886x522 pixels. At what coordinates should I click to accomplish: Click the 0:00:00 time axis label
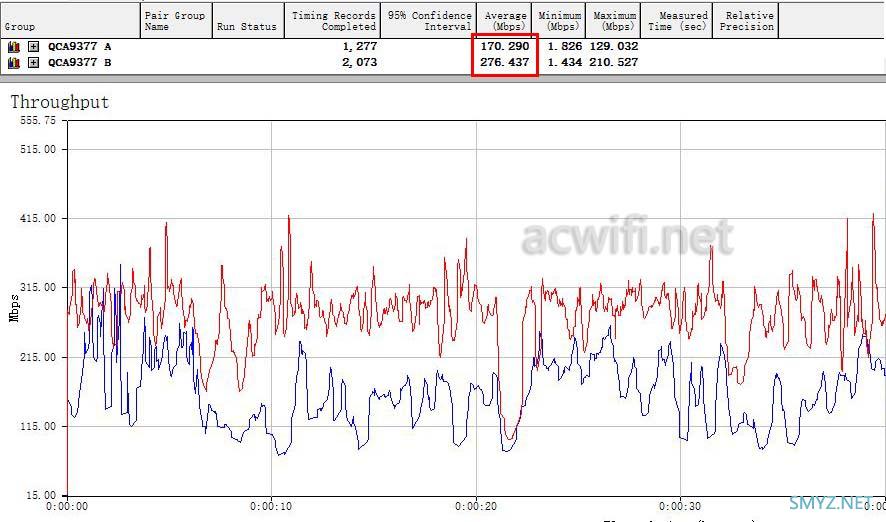(x=67, y=507)
